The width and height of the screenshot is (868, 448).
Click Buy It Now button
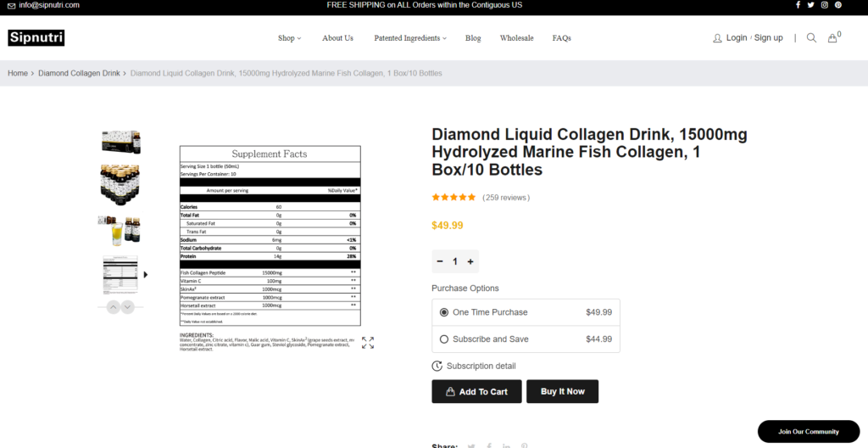tap(563, 391)
